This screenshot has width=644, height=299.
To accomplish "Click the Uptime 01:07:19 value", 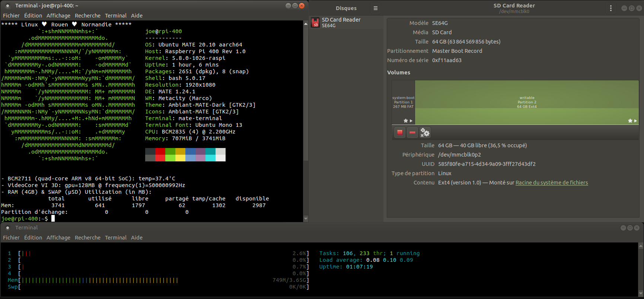I will pos(359,267).
